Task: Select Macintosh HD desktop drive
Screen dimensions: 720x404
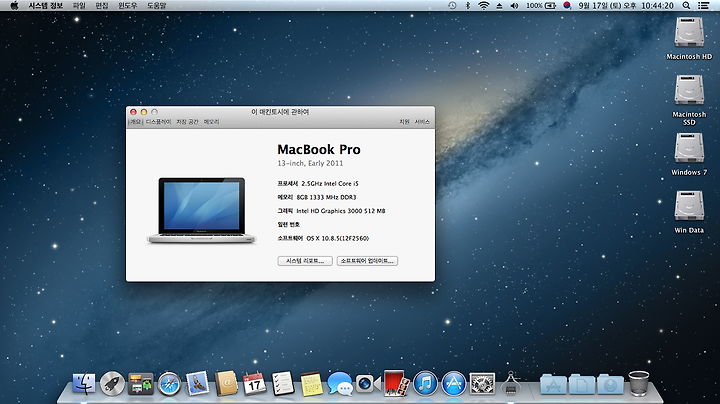Action: [x=689, y=39]
